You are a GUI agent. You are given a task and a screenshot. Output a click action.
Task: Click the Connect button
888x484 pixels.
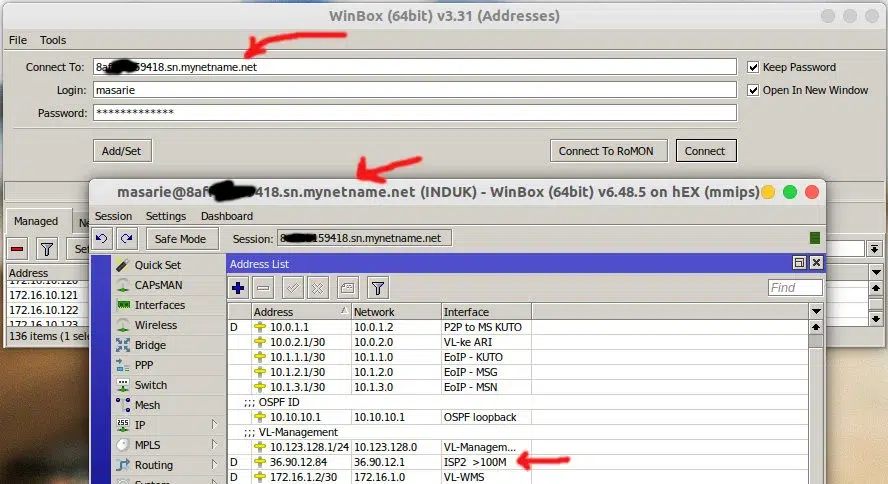pyautogui.click(x=705, y=151)
